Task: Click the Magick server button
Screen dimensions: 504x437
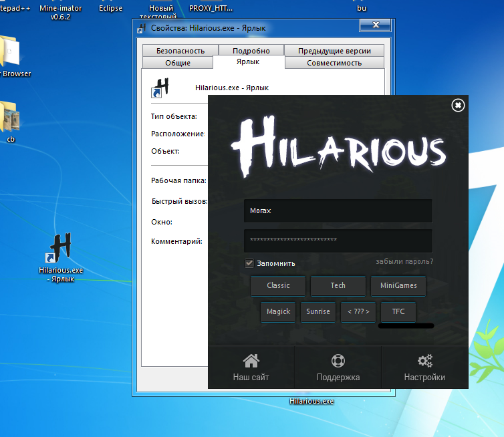Action: (x=278, y=311)
